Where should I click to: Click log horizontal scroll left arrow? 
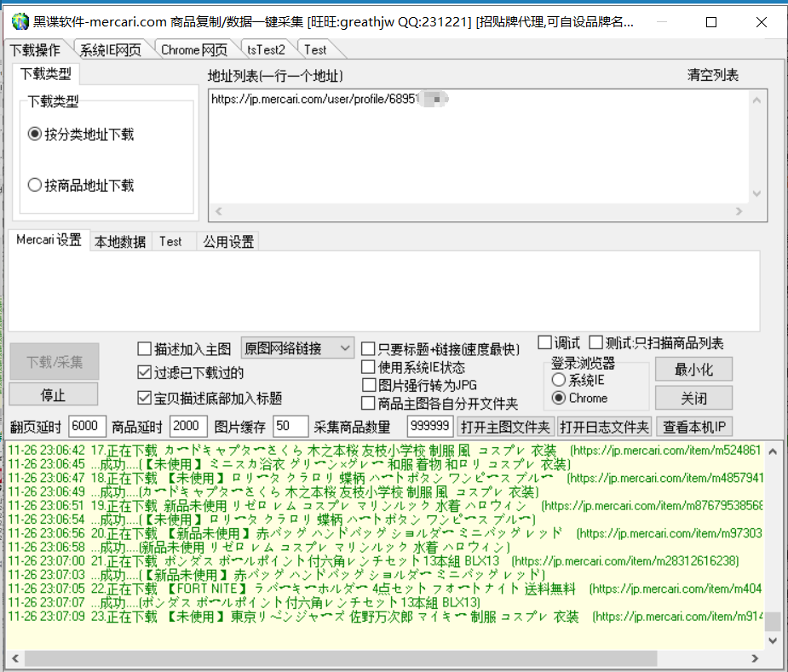15,658
